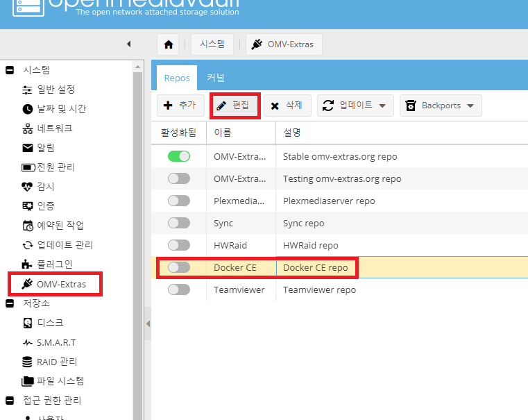Collapse the 시스템 tree section

click(x=10, y=70)
